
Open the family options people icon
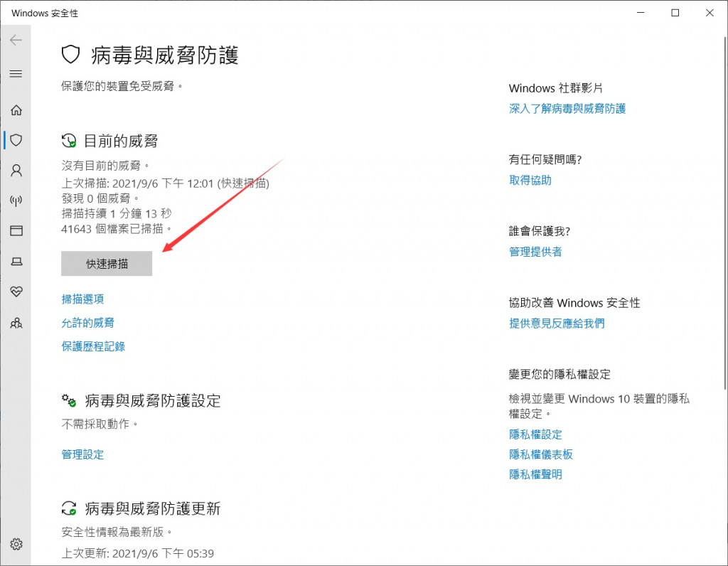16,323
